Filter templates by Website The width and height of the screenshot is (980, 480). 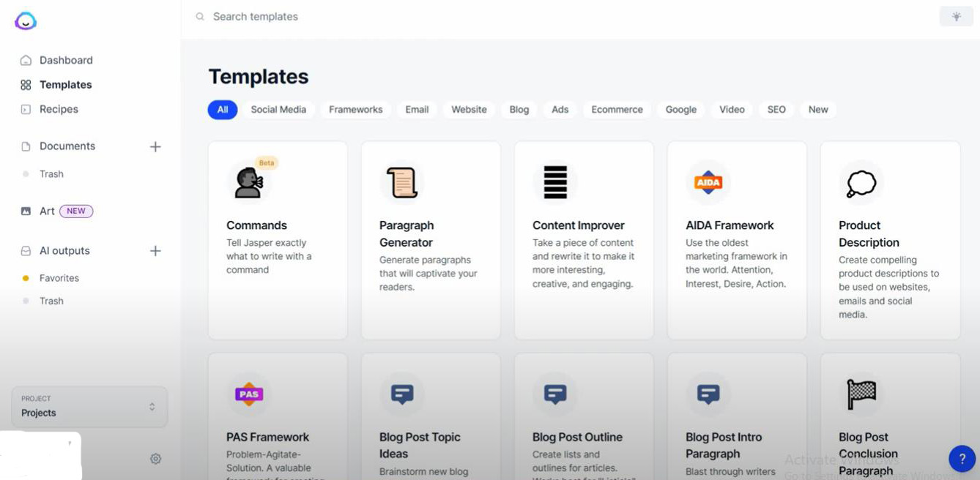click(469, 110)
